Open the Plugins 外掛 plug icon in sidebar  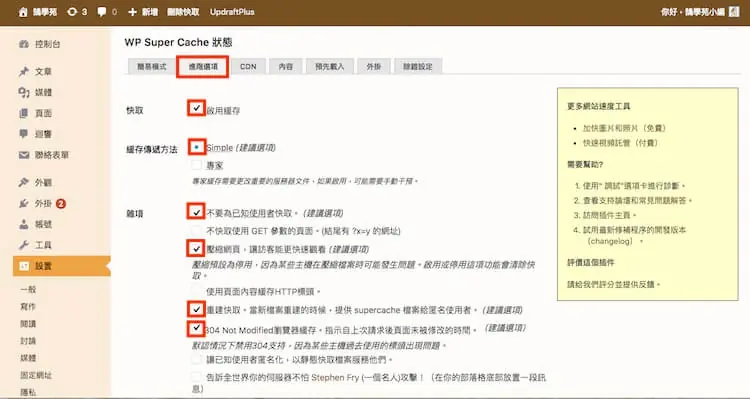pyautogui.click(x=24, y=203)
